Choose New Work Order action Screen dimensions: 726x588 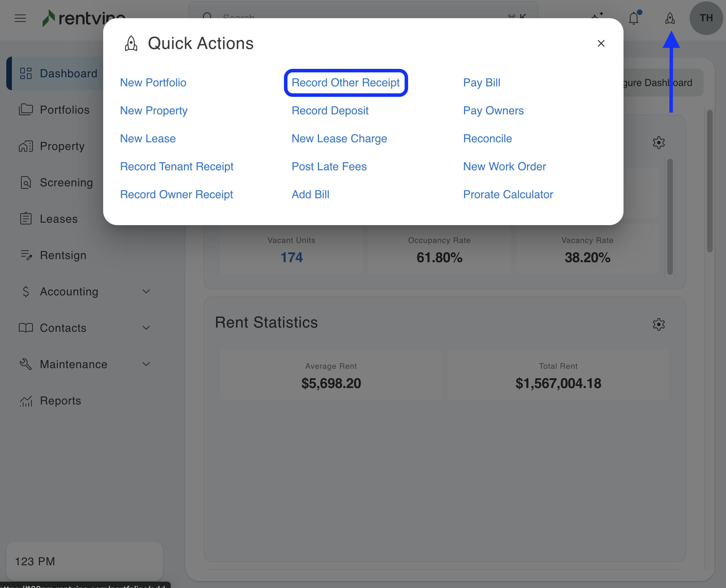[x=504, y=166]
